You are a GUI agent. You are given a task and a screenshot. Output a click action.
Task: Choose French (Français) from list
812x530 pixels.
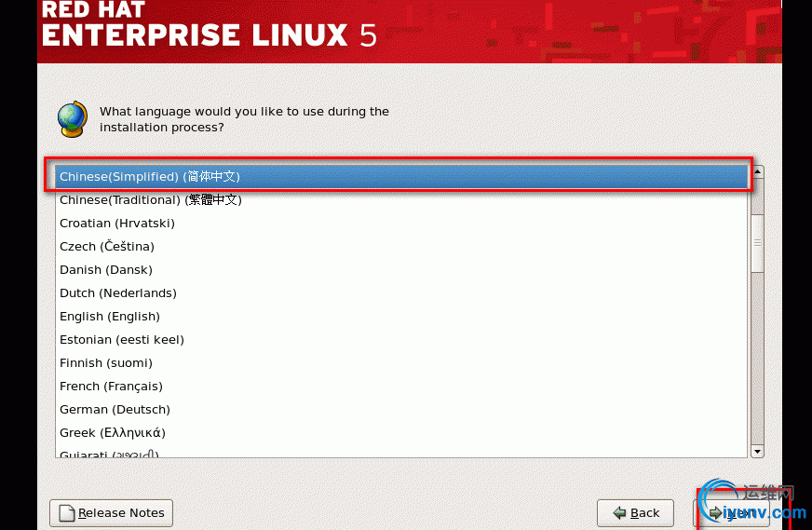pos(401,387)
